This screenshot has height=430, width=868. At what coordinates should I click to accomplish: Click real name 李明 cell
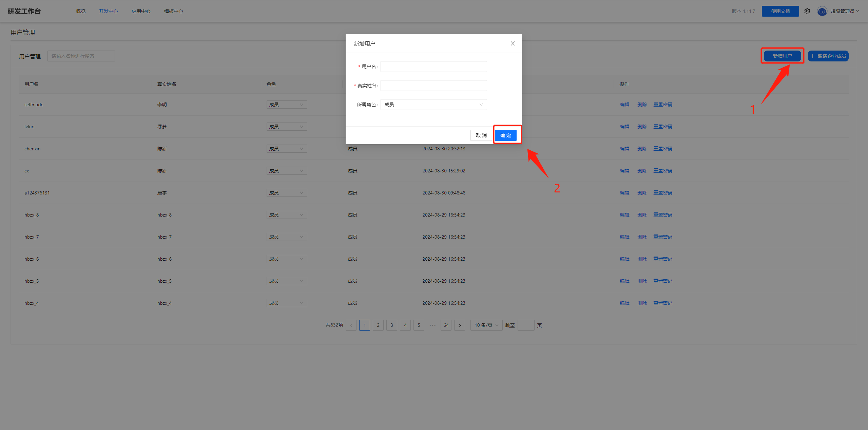pyautogui.click(x=162, y=105)
